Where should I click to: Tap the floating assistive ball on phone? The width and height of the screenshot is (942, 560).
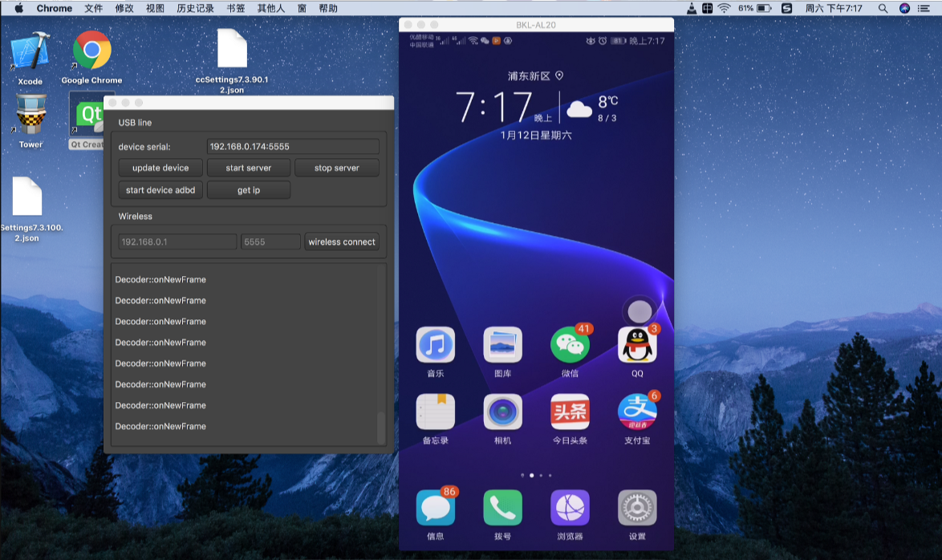point(640,311)
